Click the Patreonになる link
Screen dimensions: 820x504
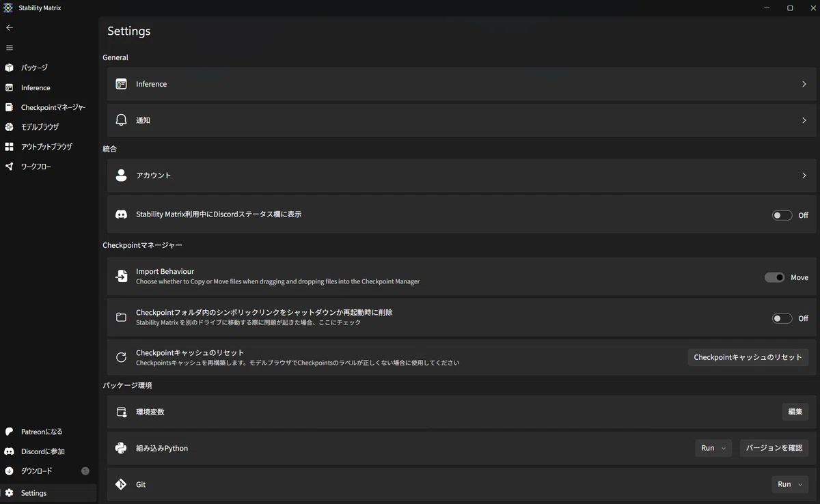pyautogui.click(x=42, y=432)
